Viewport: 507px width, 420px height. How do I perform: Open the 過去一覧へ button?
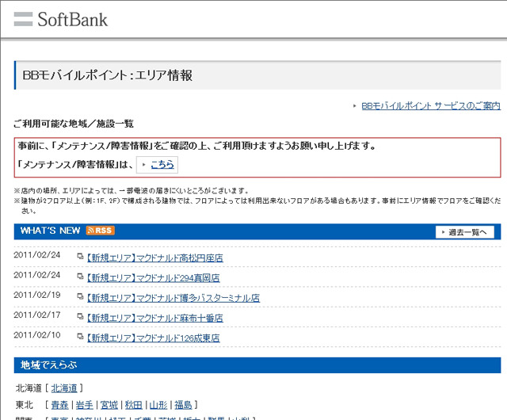point(465,232)
